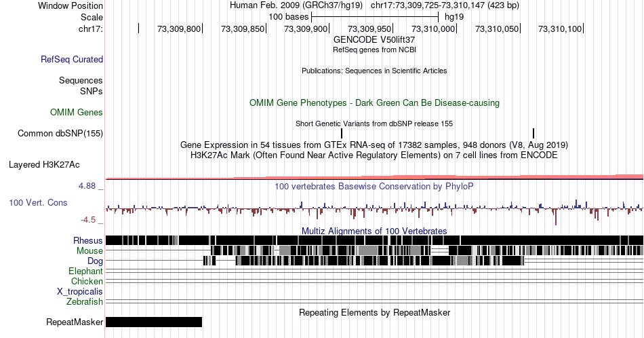Screen dimensions: 644x338
Task: Select the Layered H3K27Ac track label
Action: point(44,164)
